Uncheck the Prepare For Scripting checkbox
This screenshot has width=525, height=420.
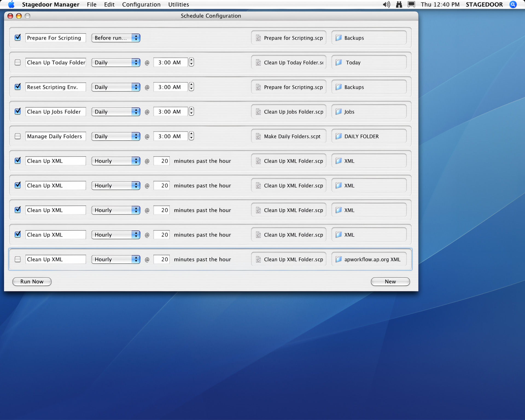pyautogui.click(x=18, y=37)
